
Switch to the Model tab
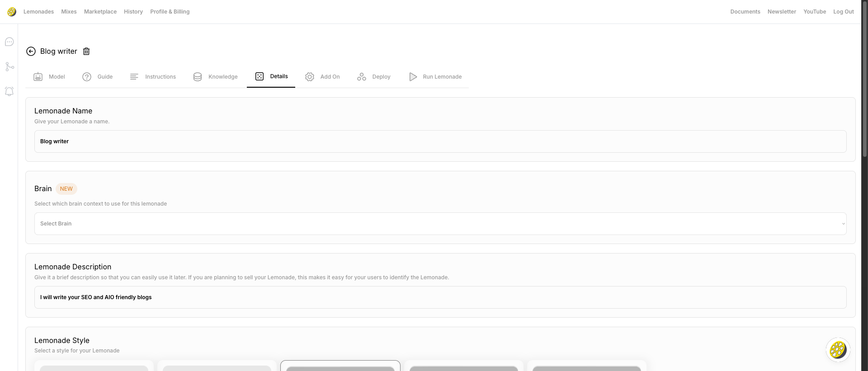pyautogui.click(x=50, y=77)
